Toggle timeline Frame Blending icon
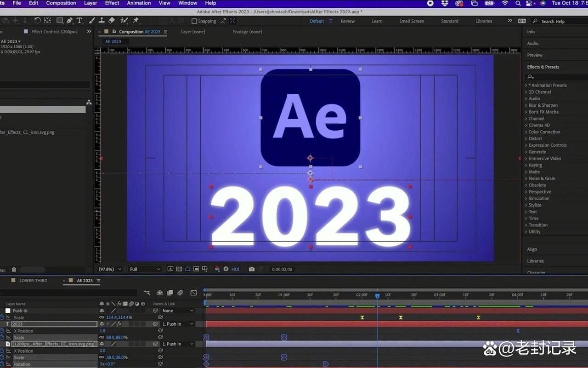The height and width of the screenshot is (368, 588). pyautogui.click(x=170, y=293)
